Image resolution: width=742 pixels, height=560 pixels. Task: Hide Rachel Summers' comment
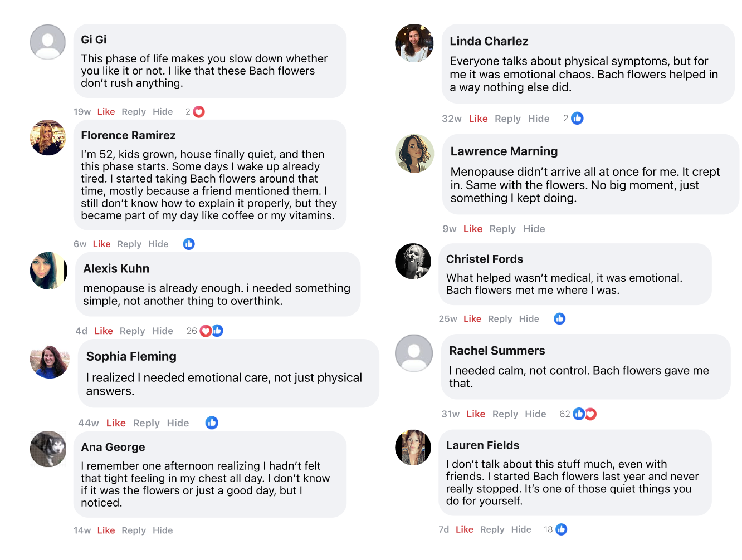point(535,414)
